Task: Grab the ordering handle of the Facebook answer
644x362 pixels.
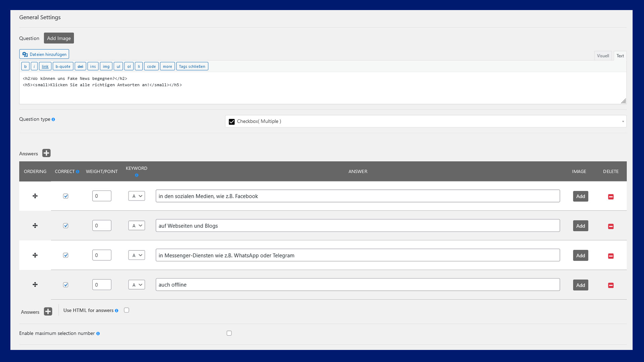Action: [35, 196]
